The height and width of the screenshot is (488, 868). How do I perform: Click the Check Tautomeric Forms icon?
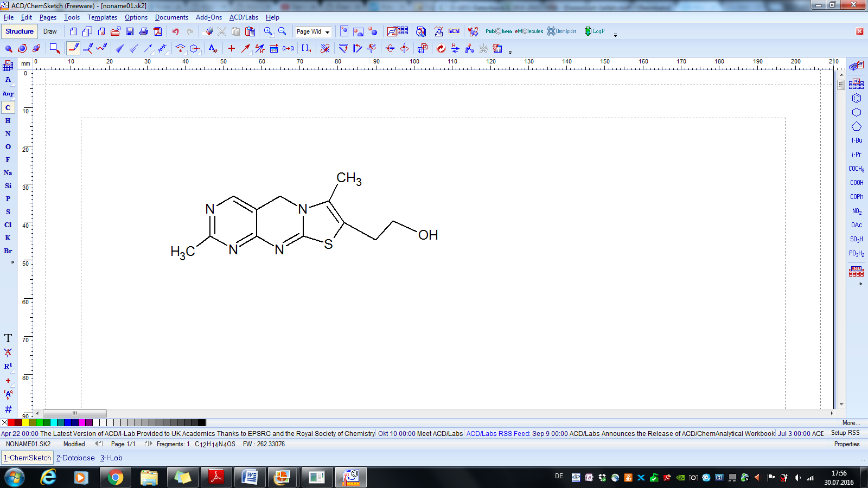coord(455,48)
